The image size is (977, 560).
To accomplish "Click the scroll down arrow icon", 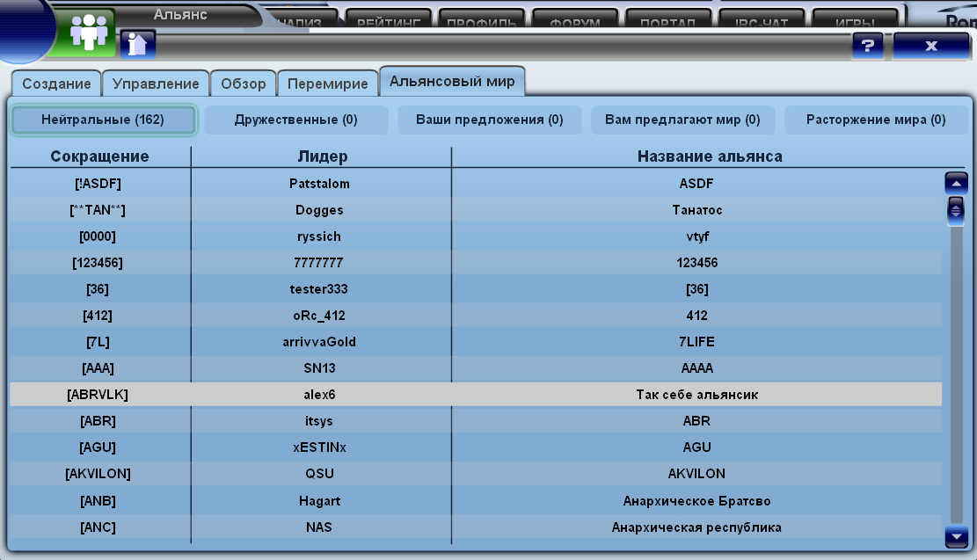I will tap(955, 536).
